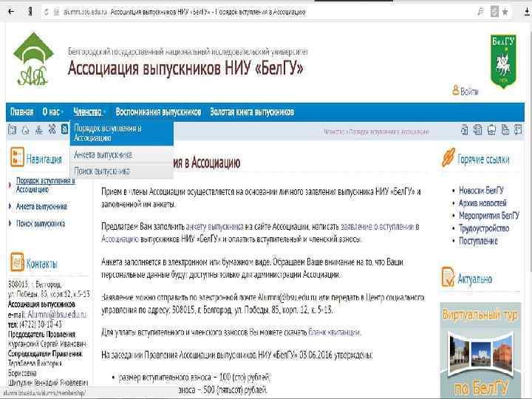Image resolution: width=532 pixels, height=399 pixels.
Task: Open the заявление о вступлении link
Action: coord(377,226)
